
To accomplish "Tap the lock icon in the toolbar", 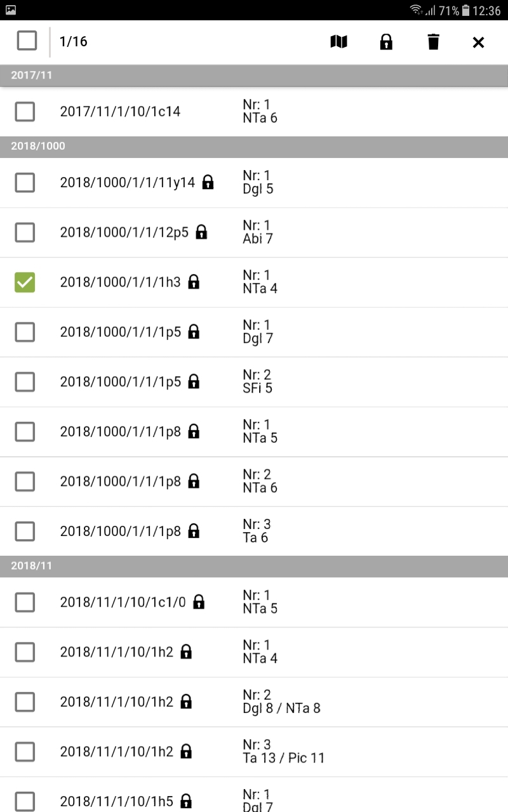I will pyautogui.click(x=386, y=42).
